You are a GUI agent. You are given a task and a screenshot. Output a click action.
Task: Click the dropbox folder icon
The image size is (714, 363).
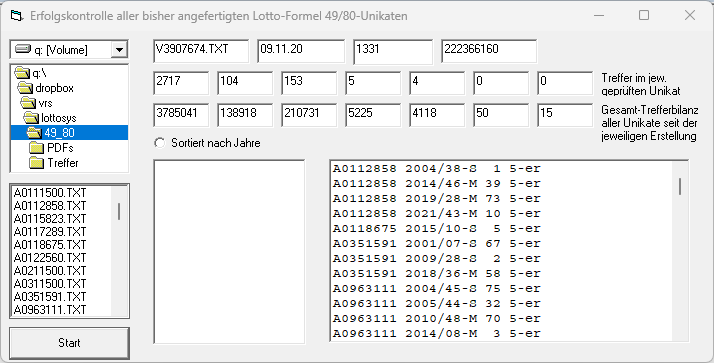tap(26, 88)
